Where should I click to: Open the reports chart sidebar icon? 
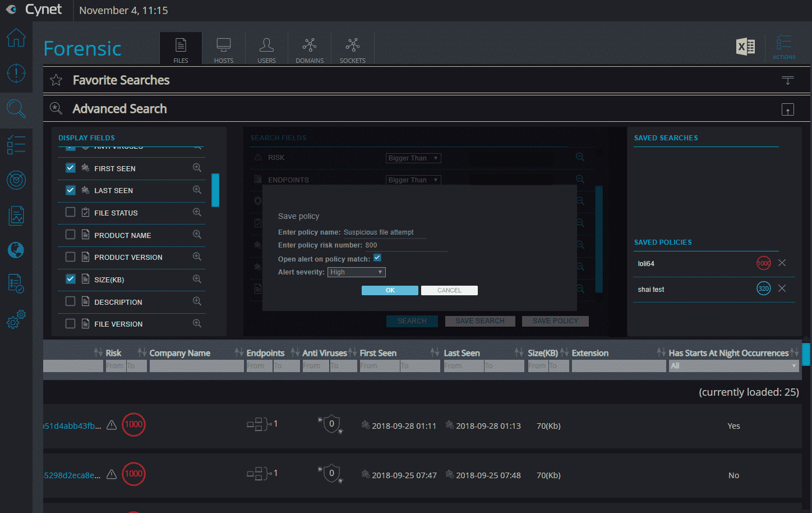point(16,216)
